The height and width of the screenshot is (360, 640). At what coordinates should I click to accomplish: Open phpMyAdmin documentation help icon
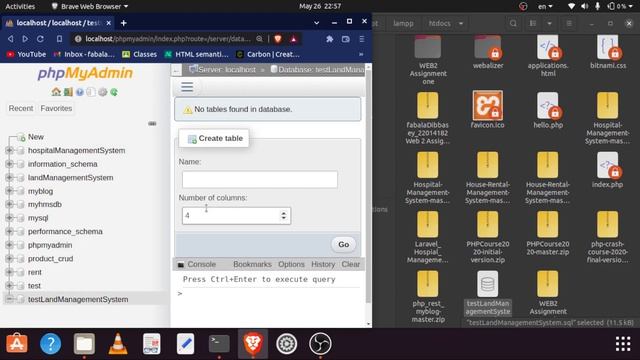coord(80,92)
